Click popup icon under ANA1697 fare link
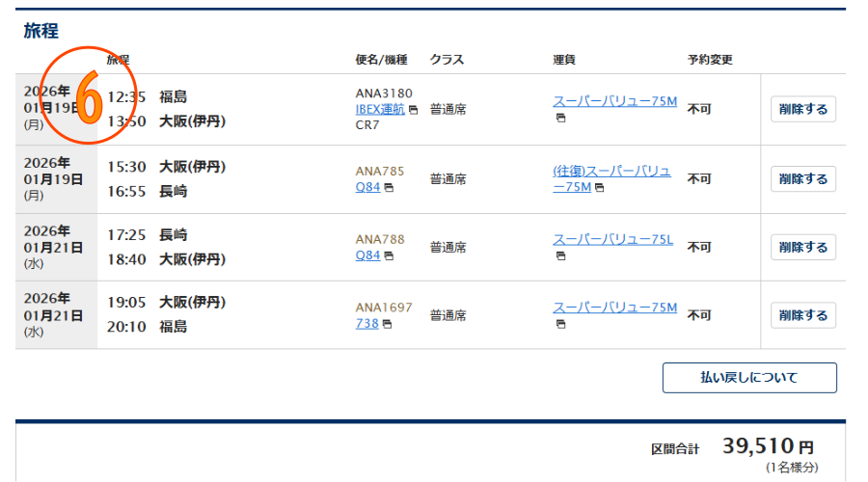868x482 pixels. pyautogui.click(x=559, y=324)
